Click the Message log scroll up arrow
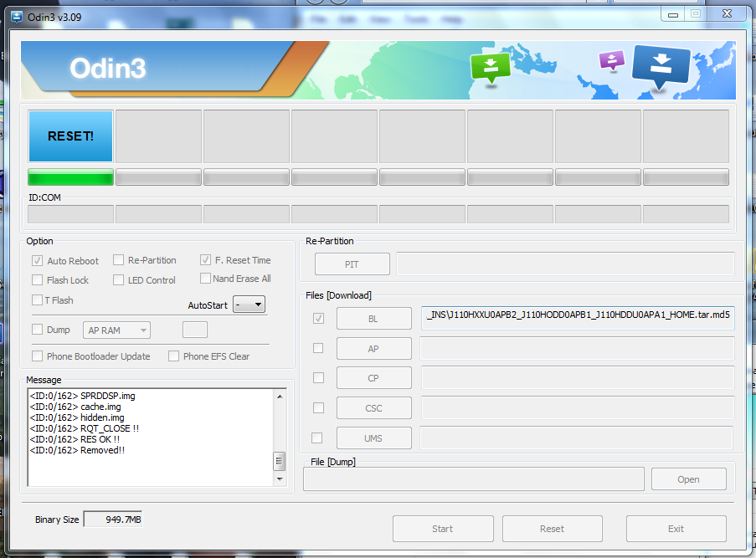The width and height of the screenshot is (756, 558). [x=279, y=396]
